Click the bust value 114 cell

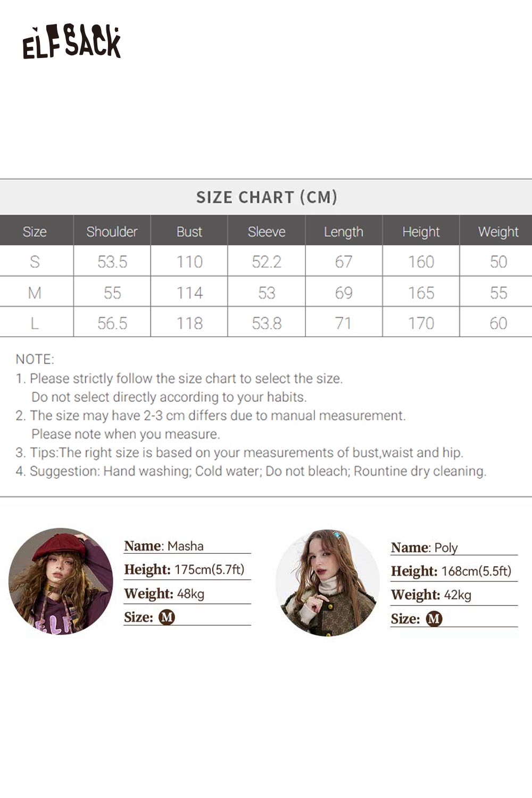tap(189, 293)
